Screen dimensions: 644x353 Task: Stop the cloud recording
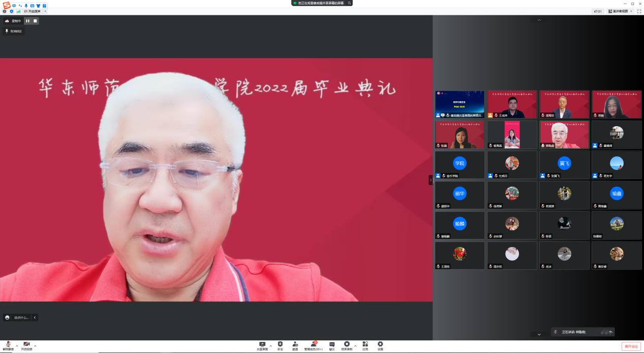click(35, 21)
